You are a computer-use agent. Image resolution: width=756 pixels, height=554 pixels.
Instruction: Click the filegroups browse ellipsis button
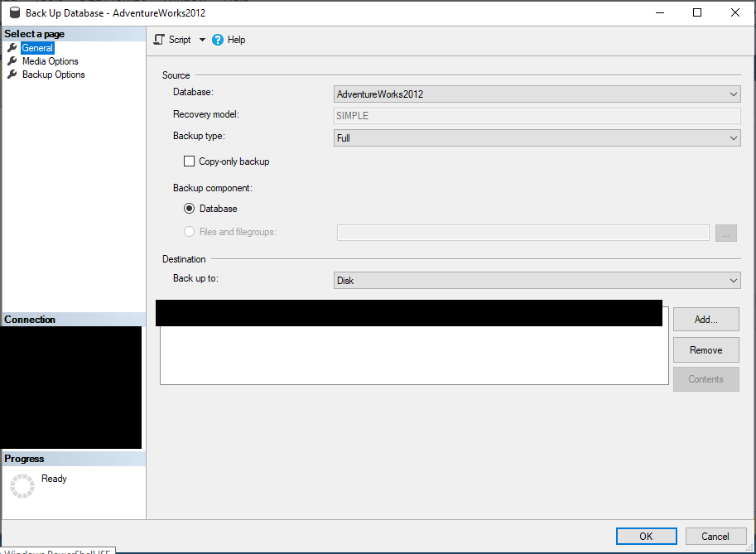click(x=726, y=233)
